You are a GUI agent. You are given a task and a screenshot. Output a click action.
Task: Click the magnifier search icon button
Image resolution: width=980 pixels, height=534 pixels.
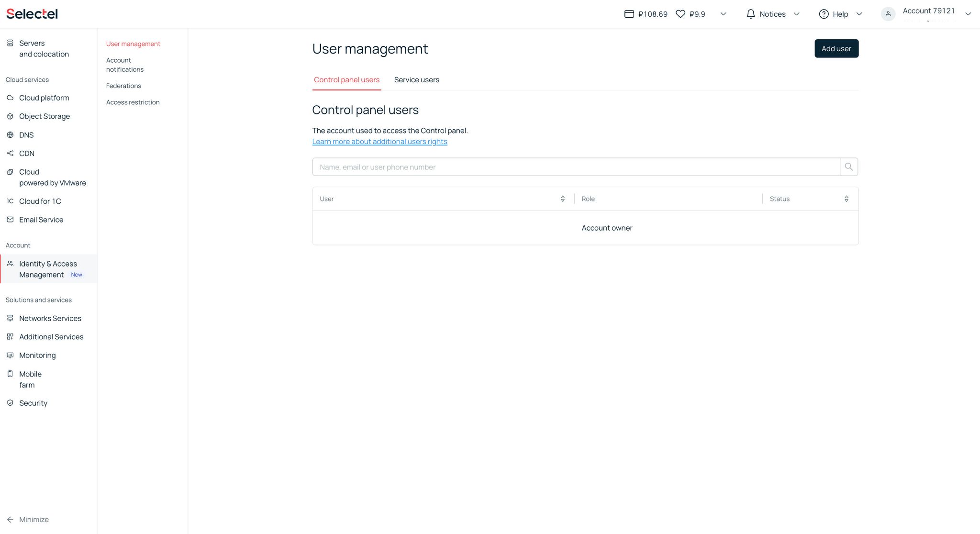click(x=848, y=167)
